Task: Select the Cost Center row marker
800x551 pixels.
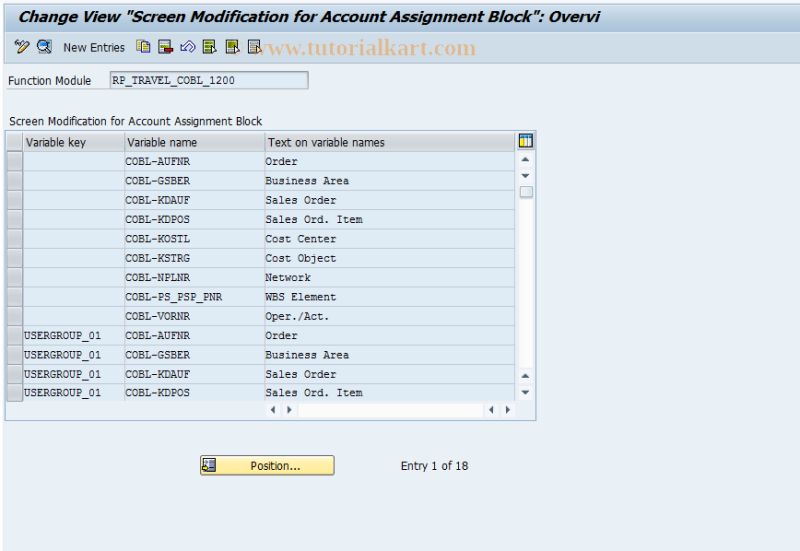Action: [15, 239]
